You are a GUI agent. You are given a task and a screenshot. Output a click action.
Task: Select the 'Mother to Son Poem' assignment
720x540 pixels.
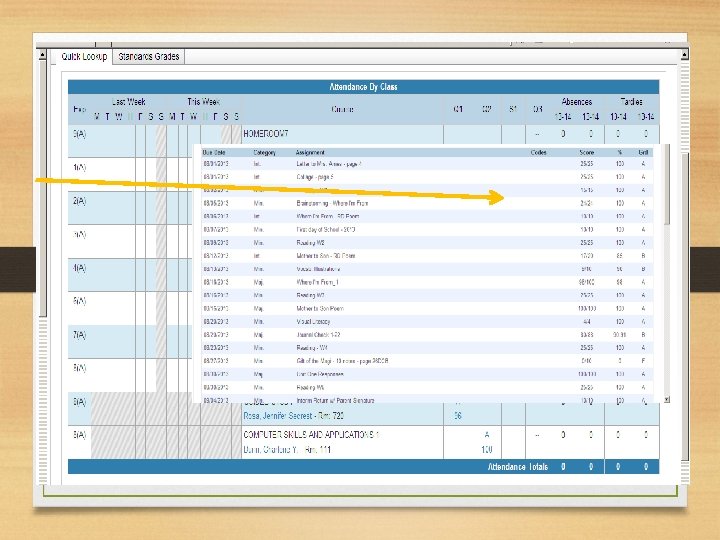(320, 308)
